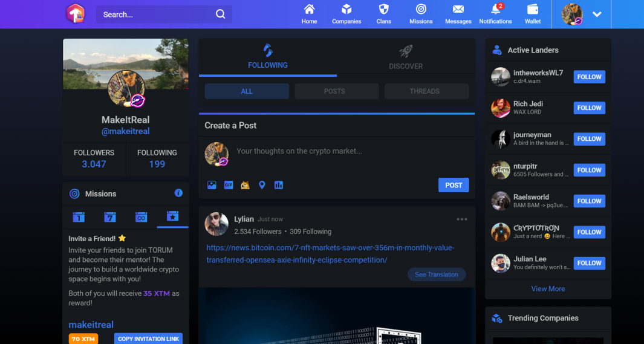Follow Rich Jedi
Screen dimensions: 644x344
pyautogui.click(x=589, y=108)
